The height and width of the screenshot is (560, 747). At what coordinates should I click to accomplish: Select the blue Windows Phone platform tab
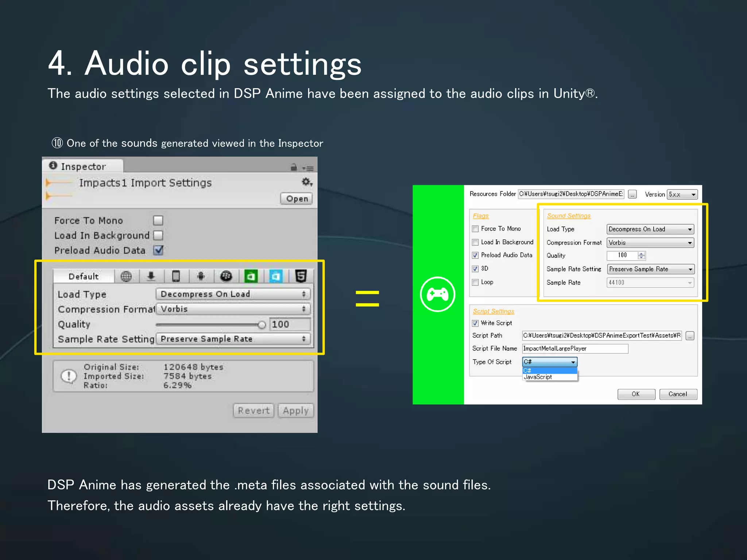[276, 276]
